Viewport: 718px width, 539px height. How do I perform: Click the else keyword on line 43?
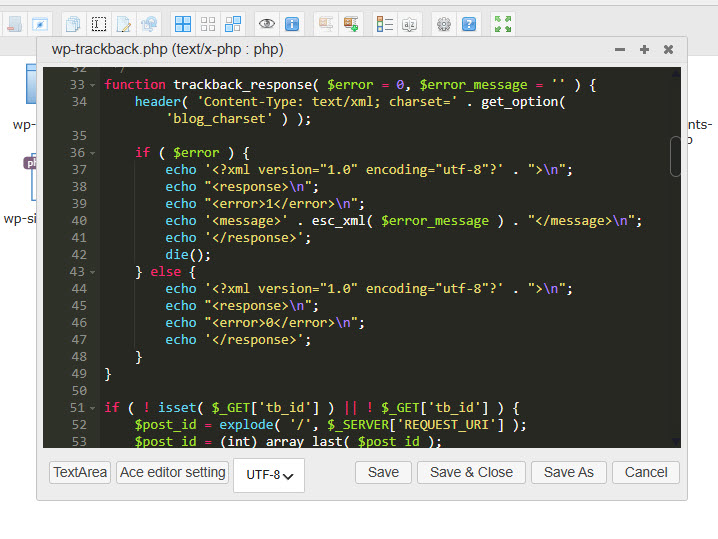[x=165, y=272]
